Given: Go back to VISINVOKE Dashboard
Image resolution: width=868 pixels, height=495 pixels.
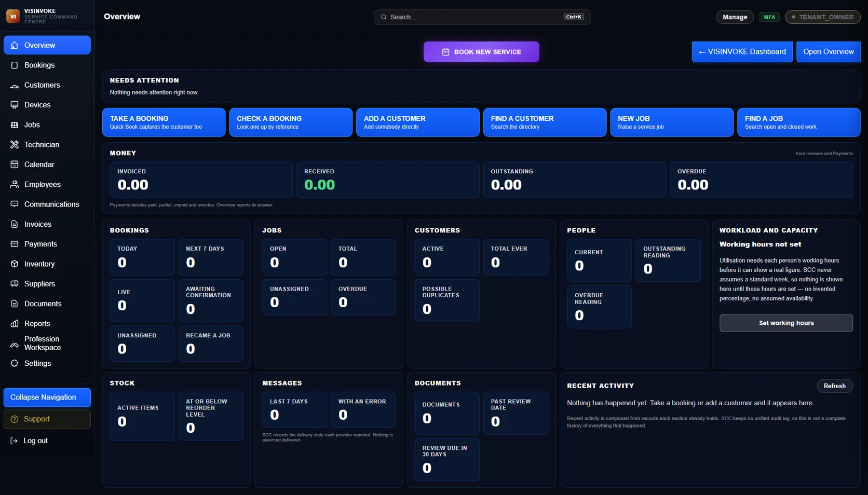Looking at the screenshot, I should click(742, 52).
